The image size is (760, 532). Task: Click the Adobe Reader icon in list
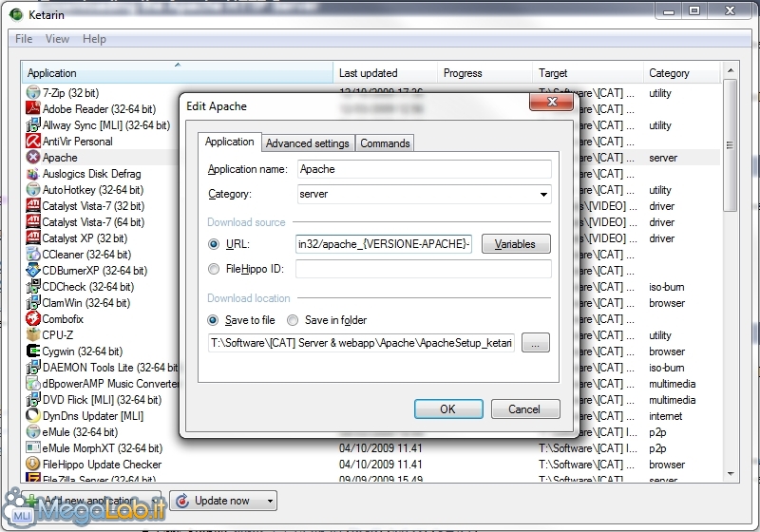33,109
